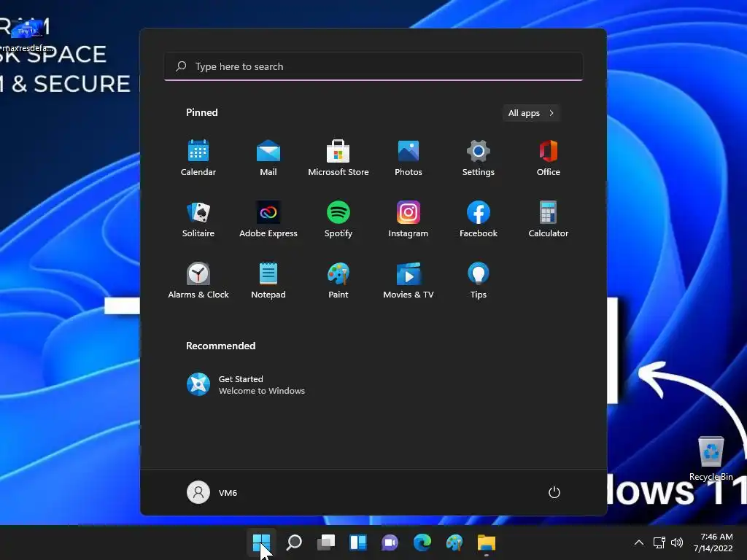Screen dimensions: 747x560
Task: Open the power options button
Action: point(554,492)
